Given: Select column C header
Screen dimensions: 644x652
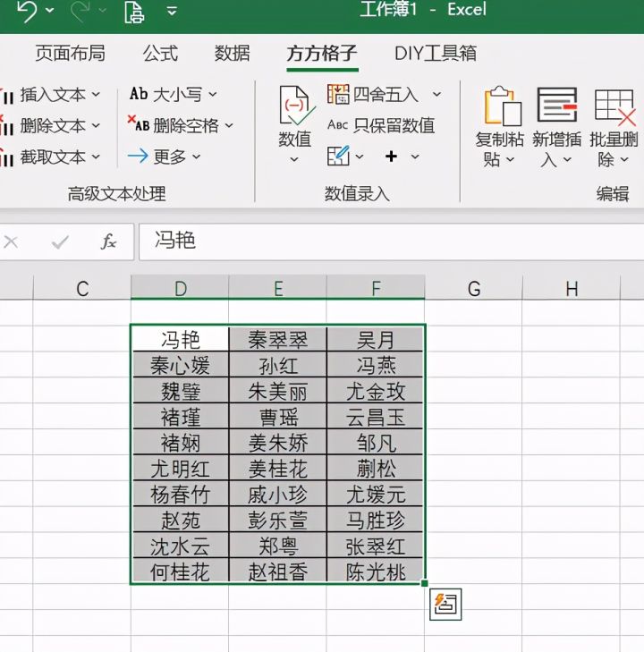Looking at the screenshot, I should (x=82, y=288).
